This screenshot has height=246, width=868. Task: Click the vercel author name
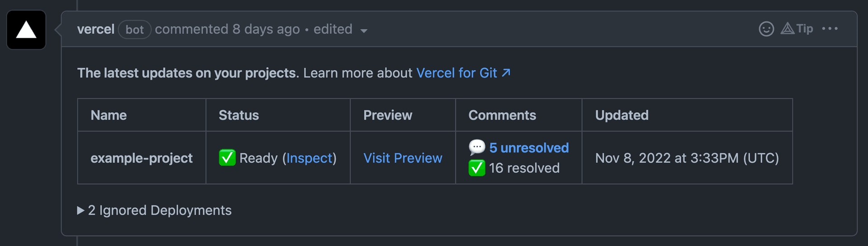tap(96, 29)
